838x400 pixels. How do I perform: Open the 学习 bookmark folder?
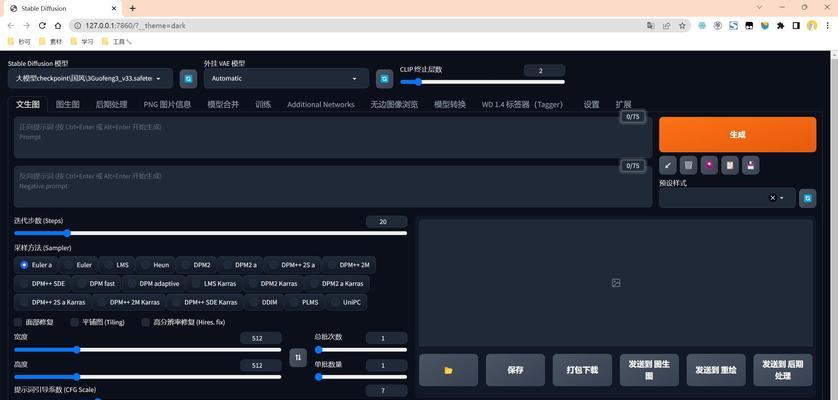pyautogui.click(x=83, y=41)
